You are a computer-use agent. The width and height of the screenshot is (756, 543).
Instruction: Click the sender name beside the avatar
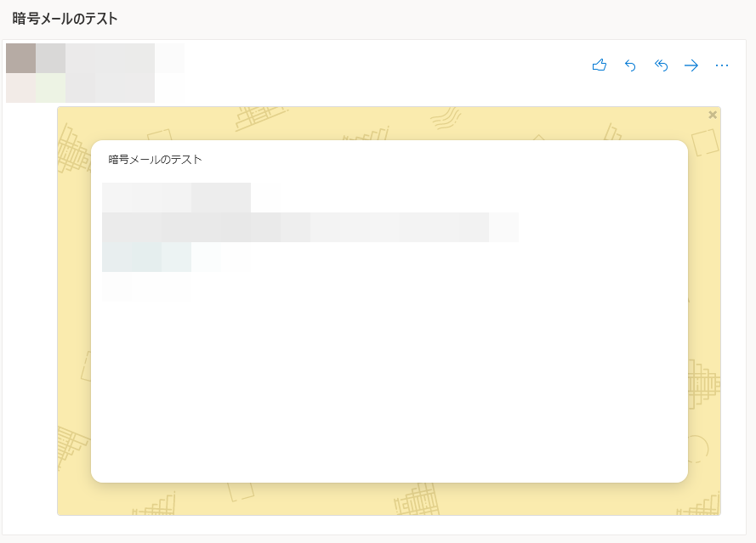click(111, 58)
